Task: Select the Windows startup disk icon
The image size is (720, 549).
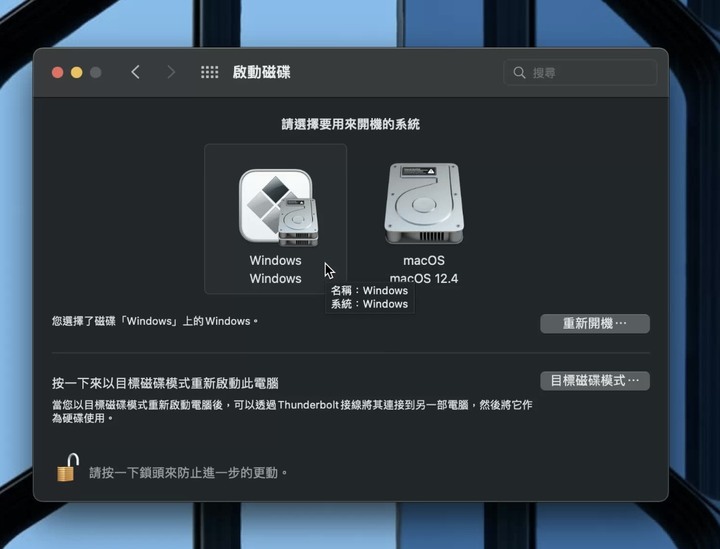Action: pyautogui.click(x=278, y=207)
